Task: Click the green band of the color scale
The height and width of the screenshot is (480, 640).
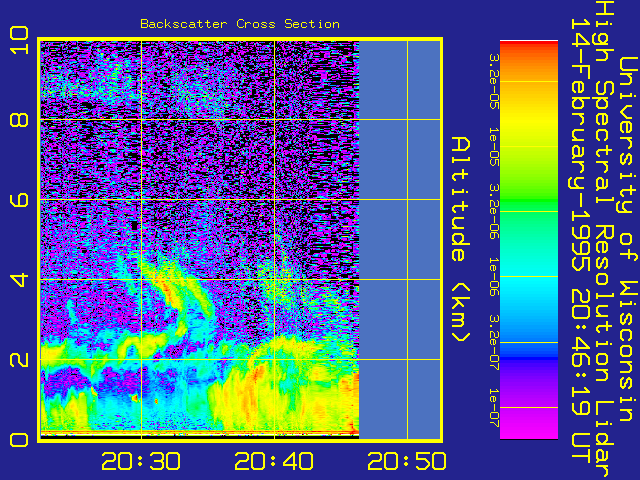Action: [x=529, y=202]
